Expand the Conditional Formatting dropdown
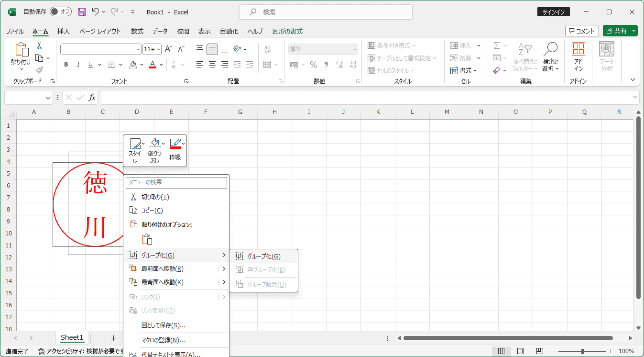This screenshot has height=357, width=644. [414, 45]
